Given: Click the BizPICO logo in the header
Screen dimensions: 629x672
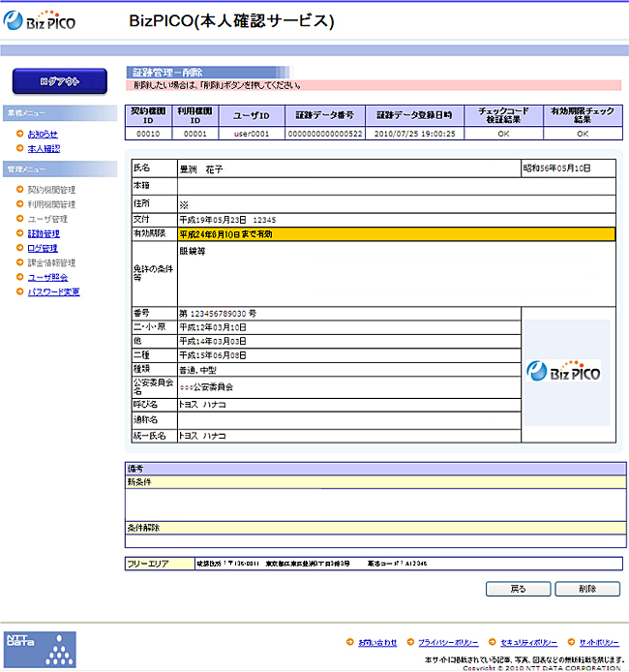Looking at the screenshot, I should (x=40, y=21).
